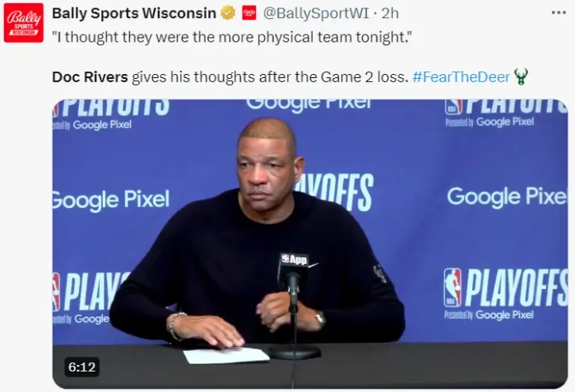The height and width of the screenshot is (392, 575).
Task: Click the 2h timestamp of the tweet
Action: pyautogui.click(x=391, y=13)
